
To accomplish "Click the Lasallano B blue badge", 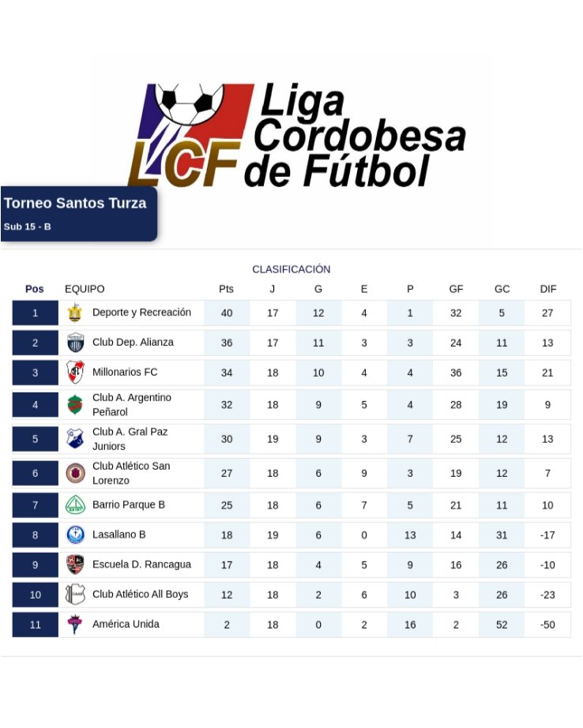I will pyautogui.click(x=75, y=535).
